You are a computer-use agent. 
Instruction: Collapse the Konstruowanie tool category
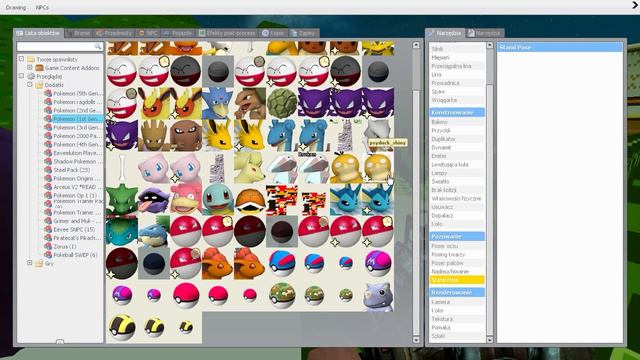(457, 112)
